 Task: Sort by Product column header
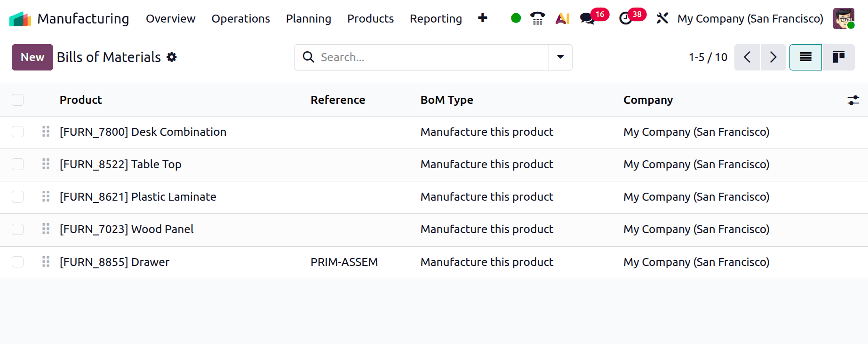pos(80,100)
